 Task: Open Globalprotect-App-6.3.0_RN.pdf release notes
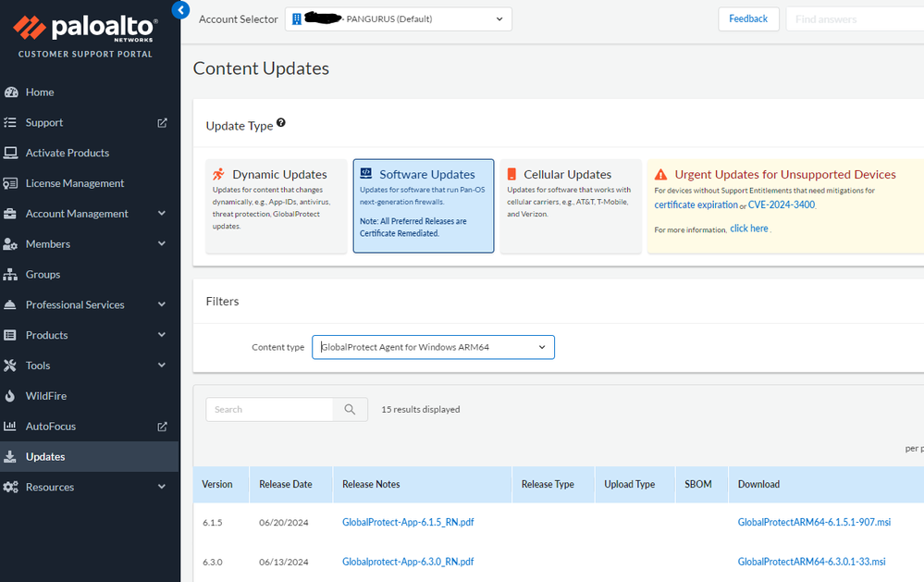point(408,562)
